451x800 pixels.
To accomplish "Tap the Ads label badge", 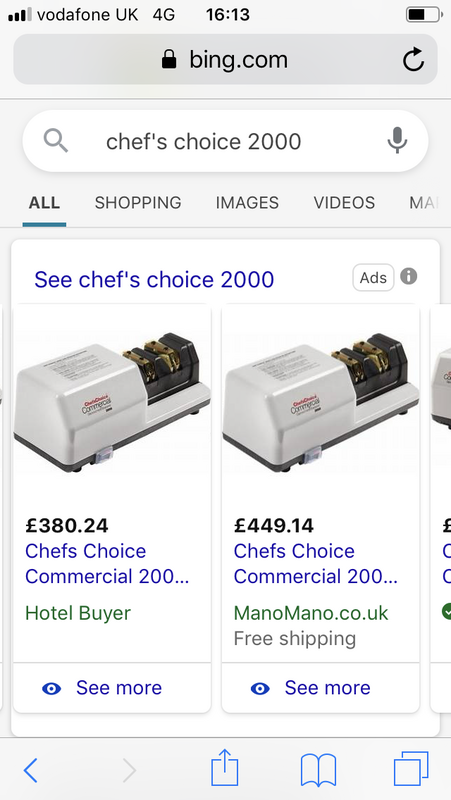I will 373,278.
